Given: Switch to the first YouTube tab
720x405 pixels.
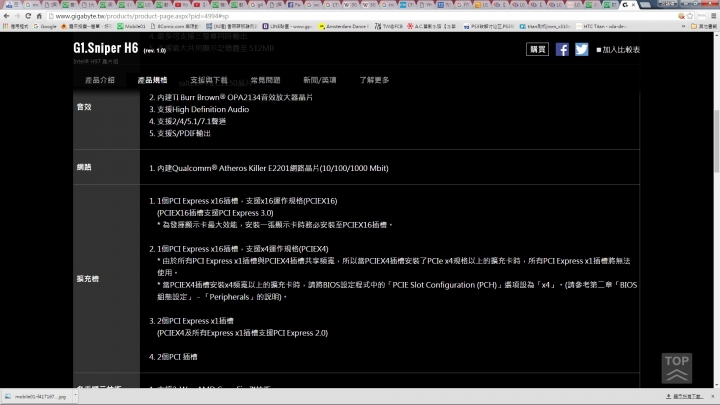Looking at the screenshot, I should (x=181, y=5).
